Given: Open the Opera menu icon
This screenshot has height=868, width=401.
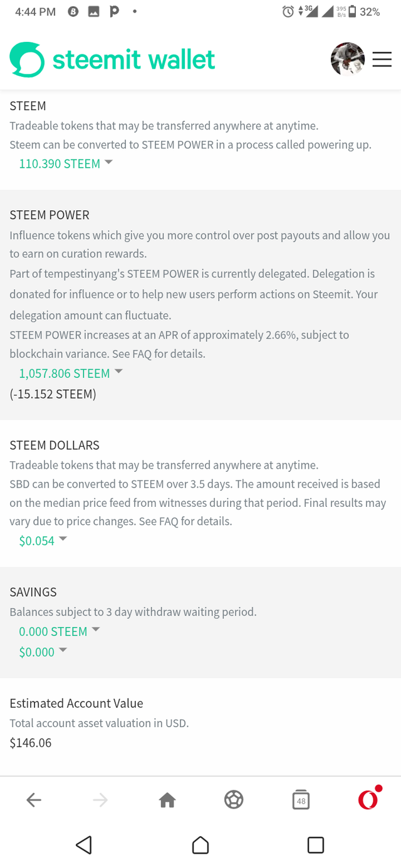Looking at the screenshot, I should (368, 799).
